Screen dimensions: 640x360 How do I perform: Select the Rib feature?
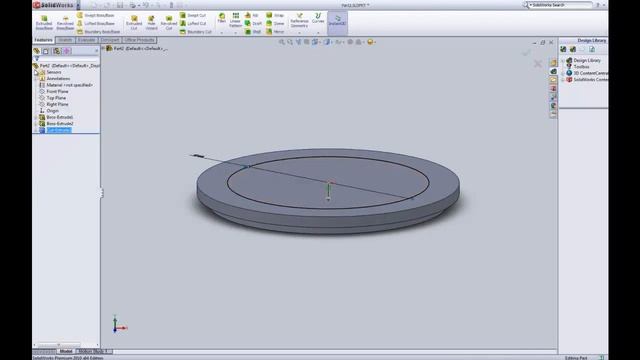(251, 15)
